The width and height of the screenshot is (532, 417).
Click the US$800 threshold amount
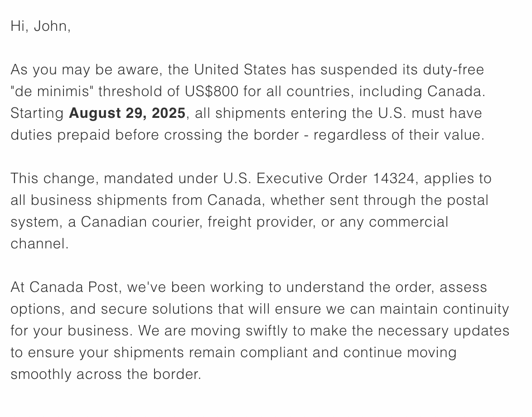point(212,91)
